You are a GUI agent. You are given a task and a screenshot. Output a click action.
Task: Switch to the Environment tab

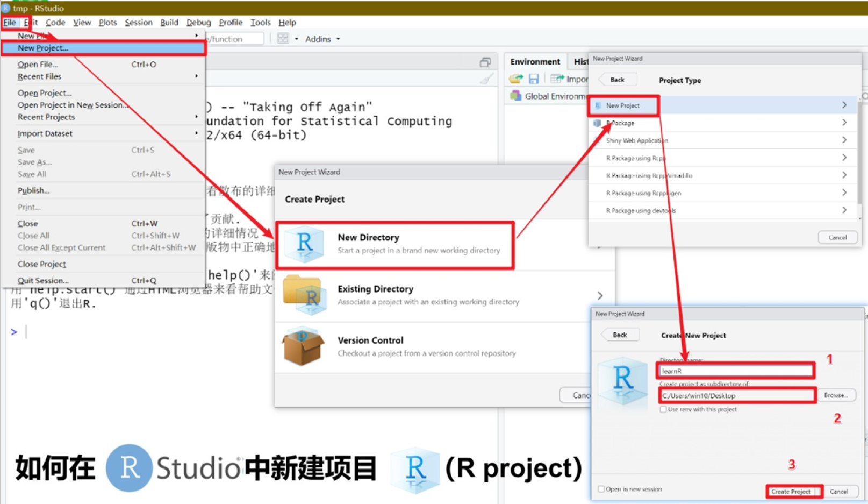[x=535, y=62]
